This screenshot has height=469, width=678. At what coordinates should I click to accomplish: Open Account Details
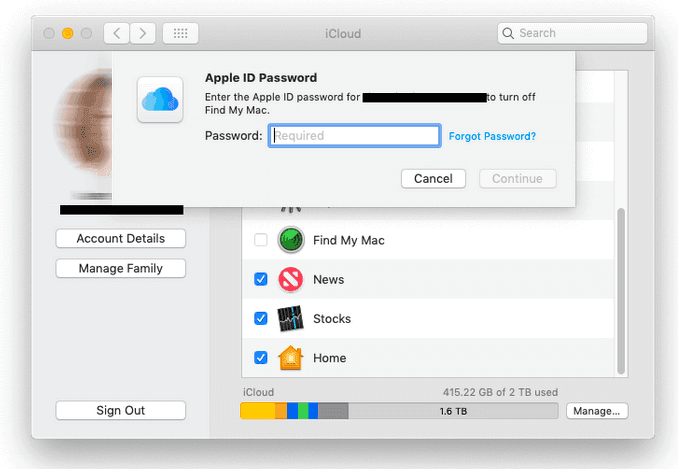click(121, 238)
